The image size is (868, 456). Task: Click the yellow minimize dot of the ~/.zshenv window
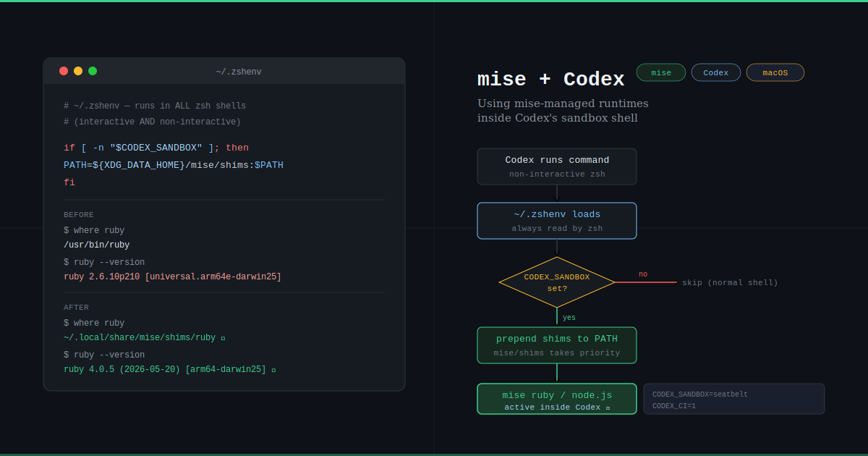(78, 71)
